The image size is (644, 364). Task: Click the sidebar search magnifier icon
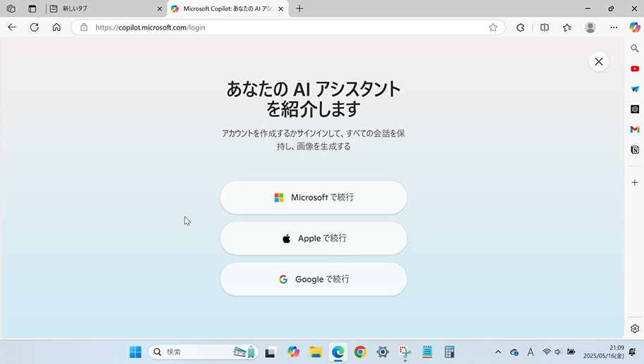(x=634, y=49)
